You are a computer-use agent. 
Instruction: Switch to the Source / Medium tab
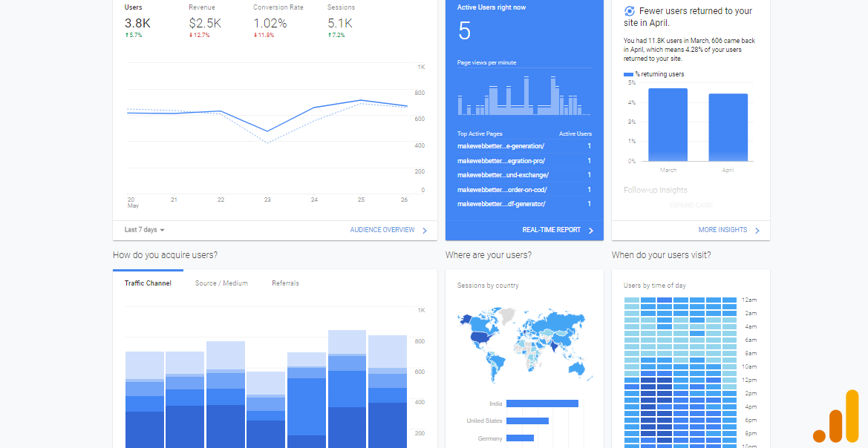tap(221, 283)
